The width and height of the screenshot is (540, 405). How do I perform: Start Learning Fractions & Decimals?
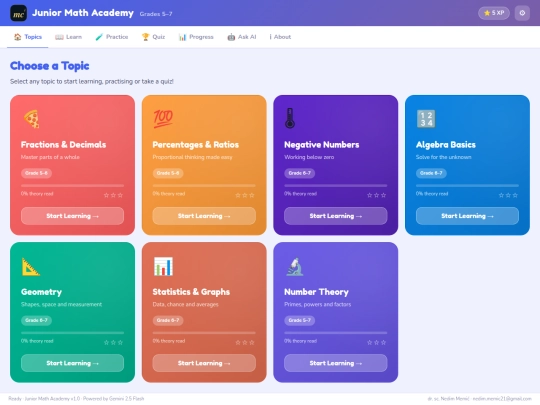point(72,216)
